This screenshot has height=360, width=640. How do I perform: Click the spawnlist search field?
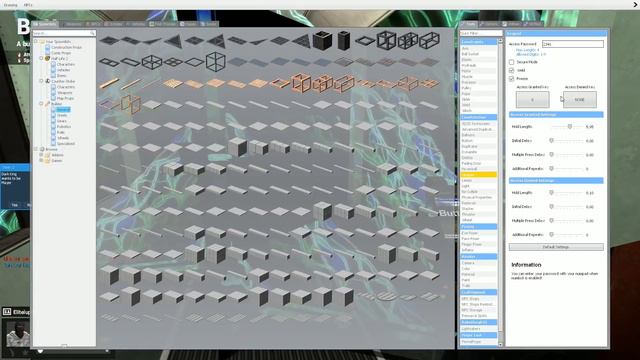click(64, 33)
